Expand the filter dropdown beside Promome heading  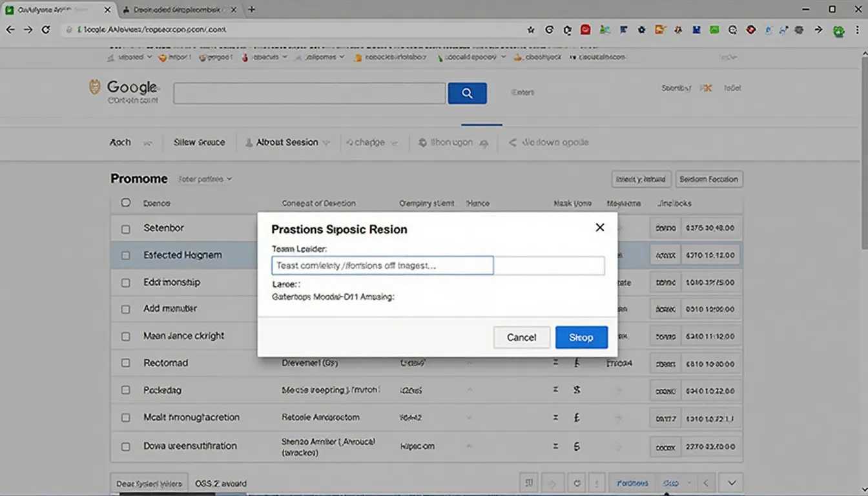[x=205, y=179]
